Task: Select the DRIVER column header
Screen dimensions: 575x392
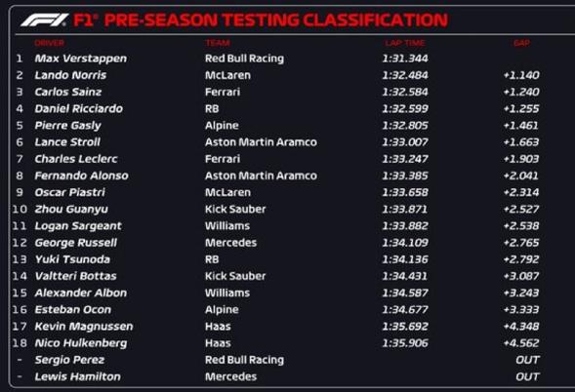Action: [x=49, y=43]
